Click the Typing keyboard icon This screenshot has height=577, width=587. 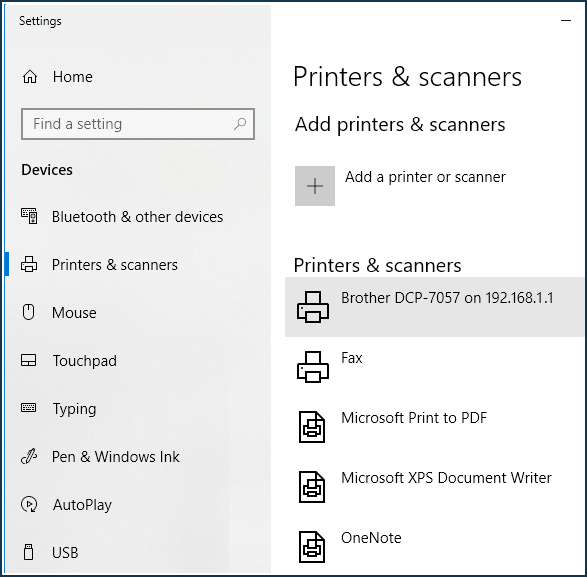28,408
